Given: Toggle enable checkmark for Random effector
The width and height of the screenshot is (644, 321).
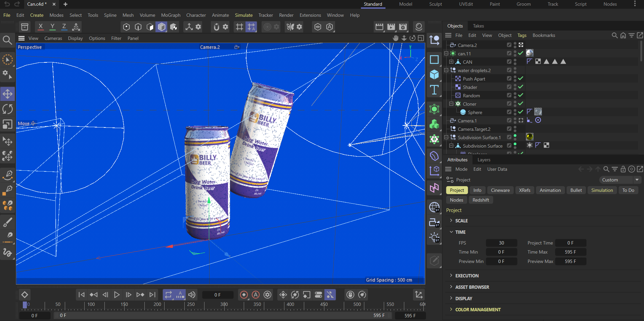Looking at the screenshot, I should point(521,95).
